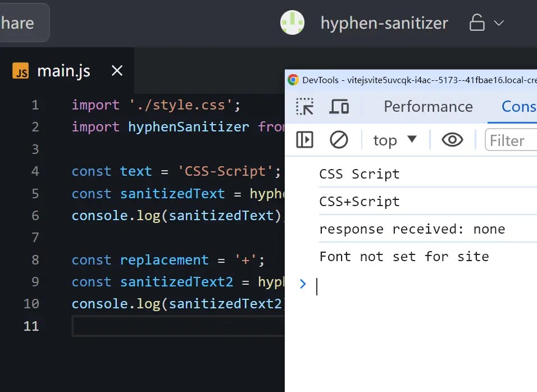Clear the console with the ban icon
Image resolution: width=537 pixels, height=392 pixels.
tap(339, 140)
